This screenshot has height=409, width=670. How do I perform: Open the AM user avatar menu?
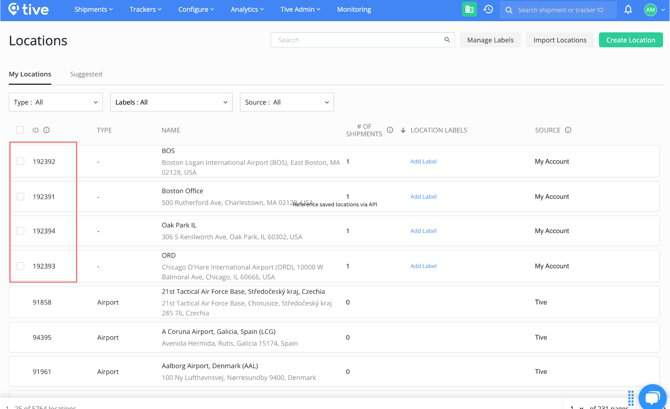(650, 10)
